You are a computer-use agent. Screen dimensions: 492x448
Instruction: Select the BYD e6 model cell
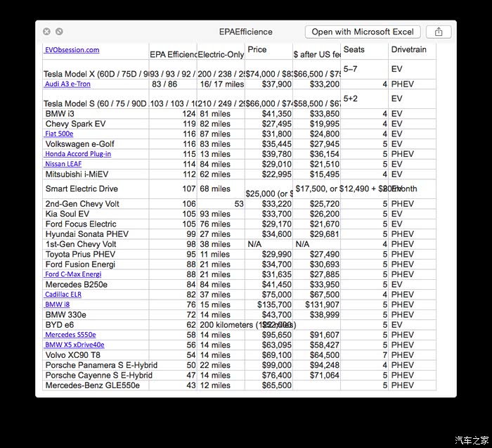pos(60,325)
